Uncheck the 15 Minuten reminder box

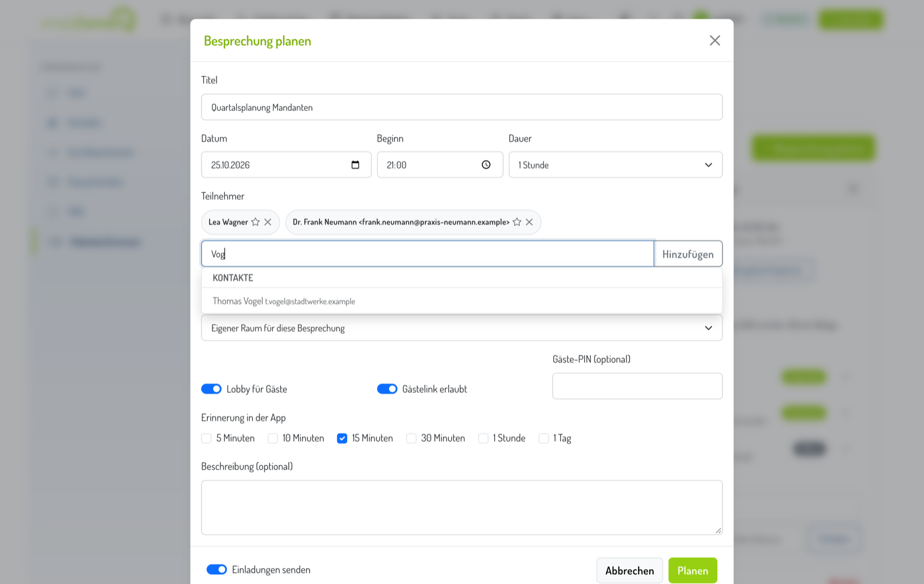(x=342, y=438)
